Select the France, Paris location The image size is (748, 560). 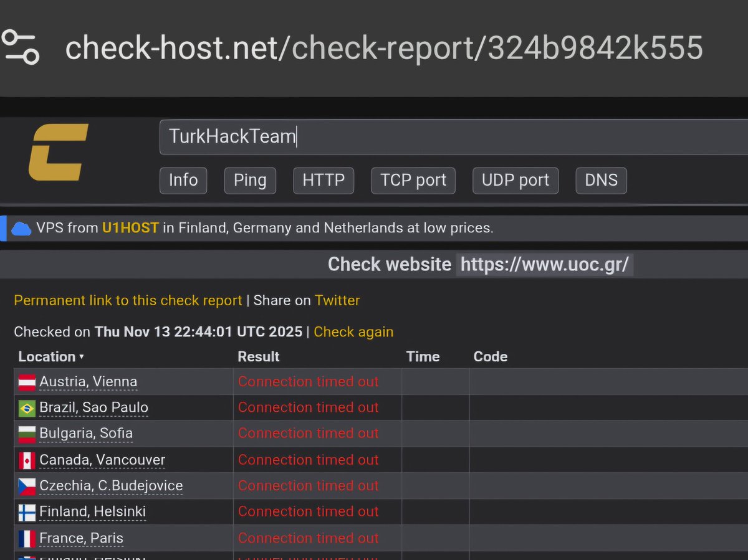pyautogui.click(x=82, y=538)
